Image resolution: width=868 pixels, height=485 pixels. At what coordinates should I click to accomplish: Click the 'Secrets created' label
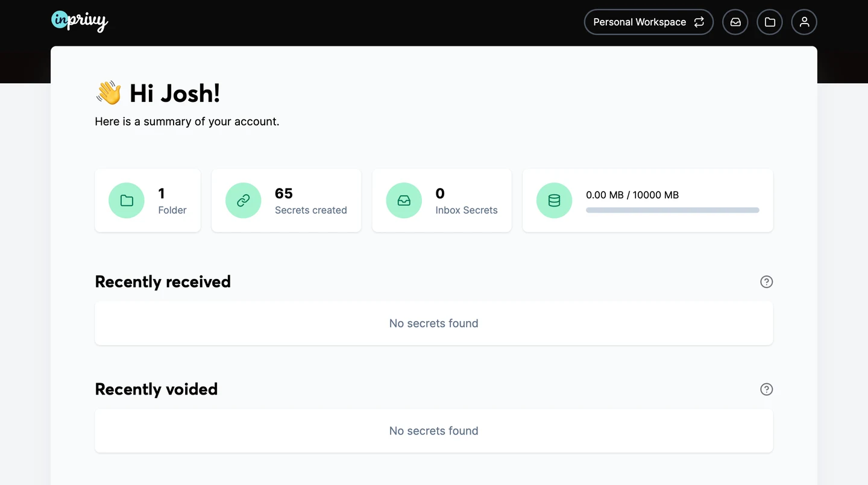[x=311, y=210]
